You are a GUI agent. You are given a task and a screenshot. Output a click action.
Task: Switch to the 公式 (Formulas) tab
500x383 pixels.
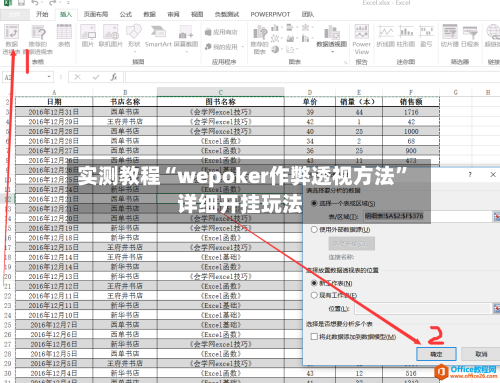point(126,14)
